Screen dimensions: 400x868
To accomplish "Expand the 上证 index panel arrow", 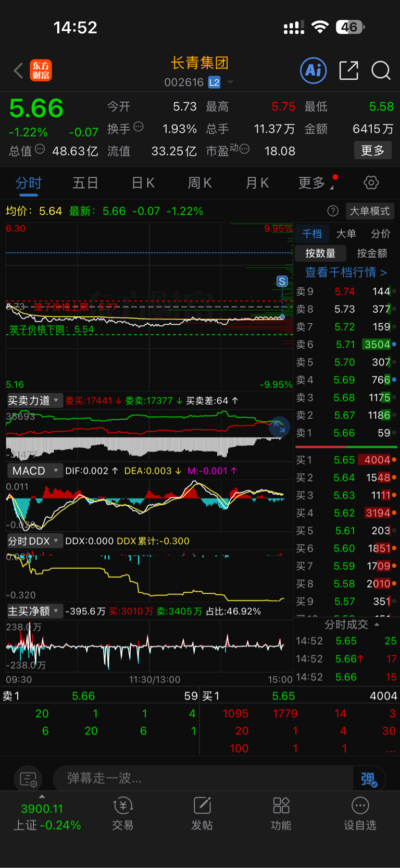I will (x=42, y=797).
